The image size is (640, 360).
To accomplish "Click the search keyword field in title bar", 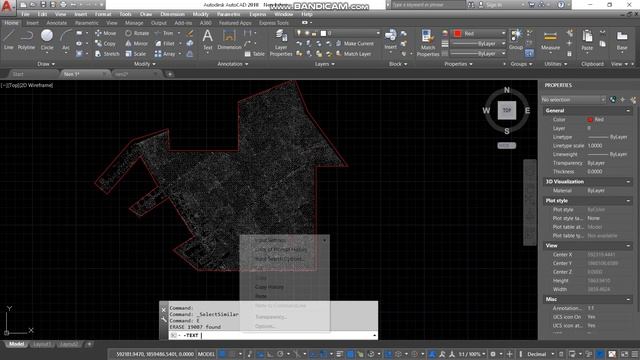I will point(428,5).
